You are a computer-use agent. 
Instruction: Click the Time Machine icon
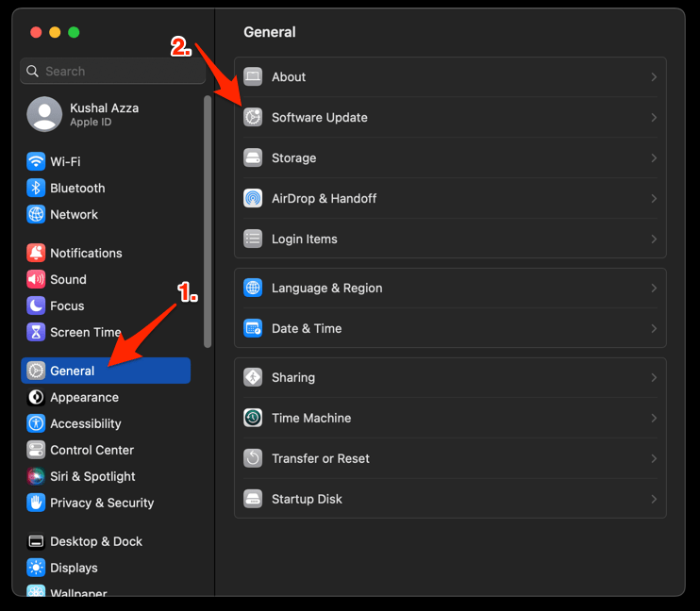click(253, 419)
